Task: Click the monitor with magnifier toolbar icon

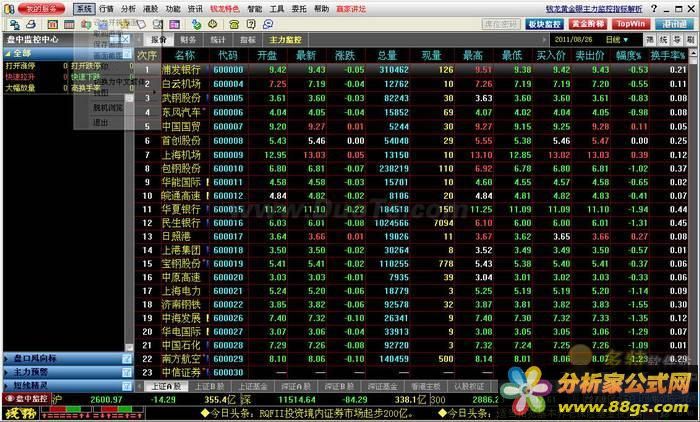Action: click(158, 24)
